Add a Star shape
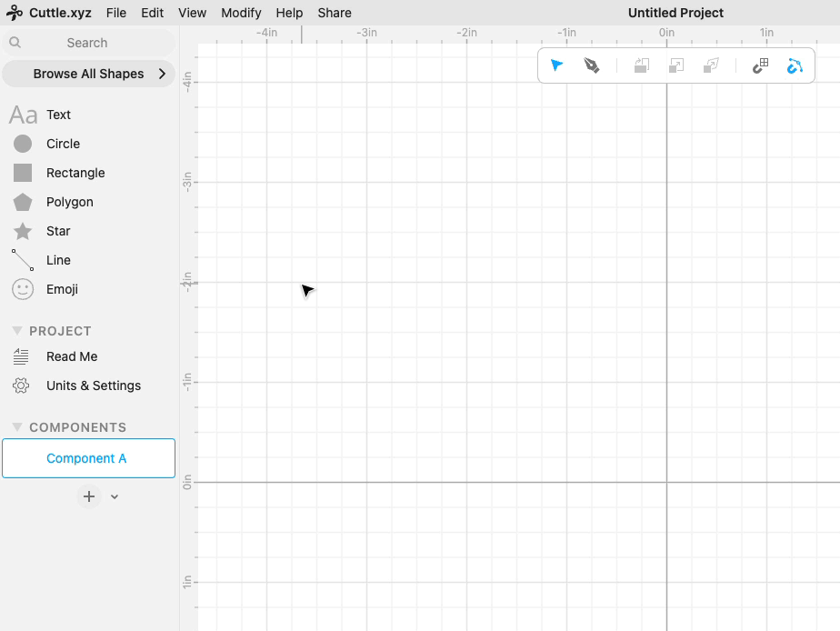 pyautogui.click(x=60, y=231)
